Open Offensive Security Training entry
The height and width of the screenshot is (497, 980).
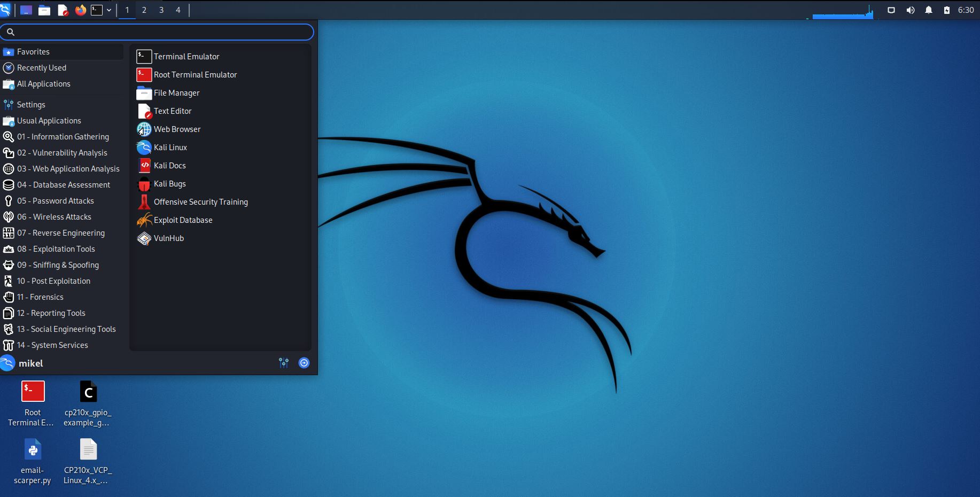[x=220, y=202]
